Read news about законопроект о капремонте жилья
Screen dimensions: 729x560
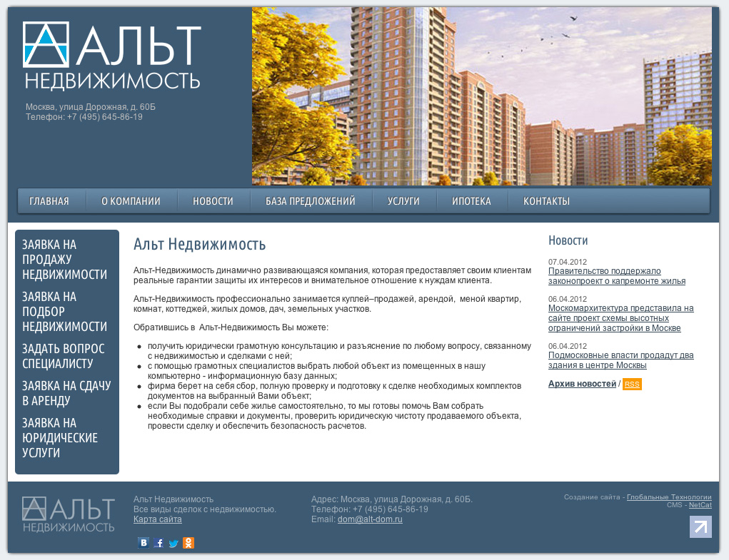(x=616, y=276)
